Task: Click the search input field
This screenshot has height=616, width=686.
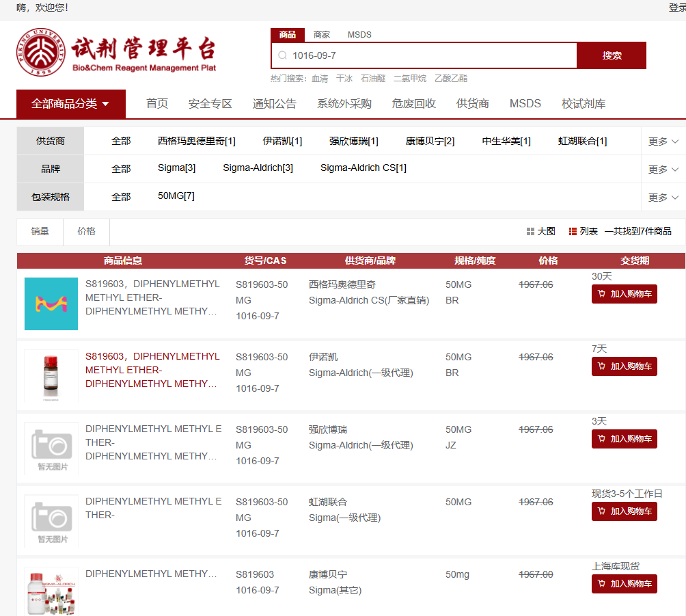Action: point(424,55)
